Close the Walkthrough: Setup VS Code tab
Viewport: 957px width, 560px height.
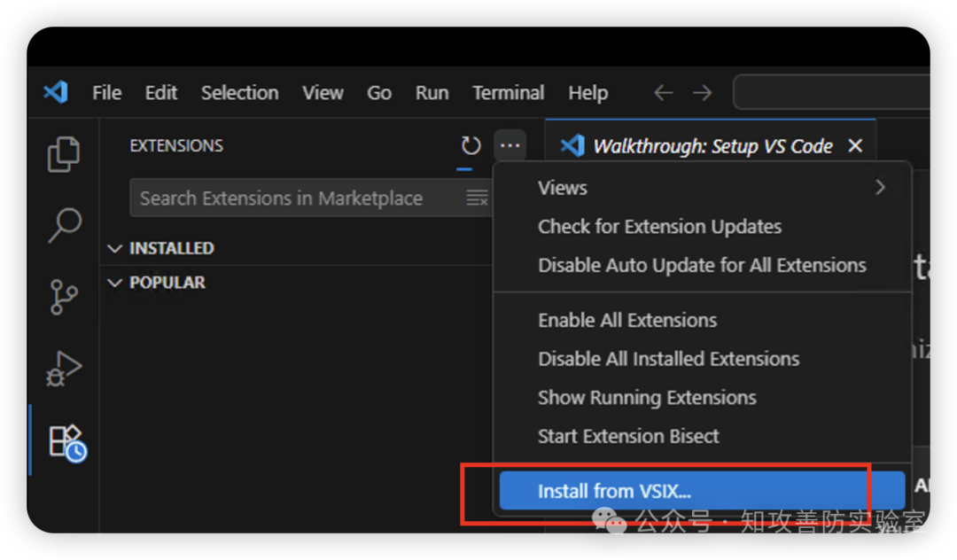[855, 146]
